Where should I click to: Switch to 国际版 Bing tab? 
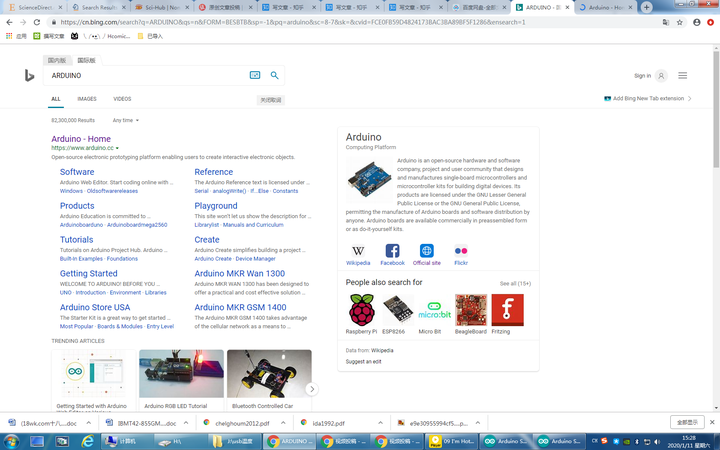[86, 60]
